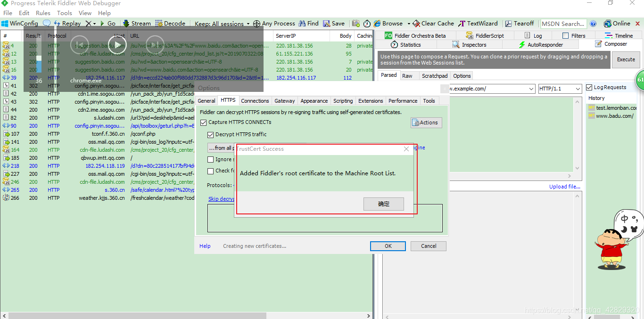This screenshot has width=644, height=319.
Task: Open the Log tab
Action: pos(533,35)
